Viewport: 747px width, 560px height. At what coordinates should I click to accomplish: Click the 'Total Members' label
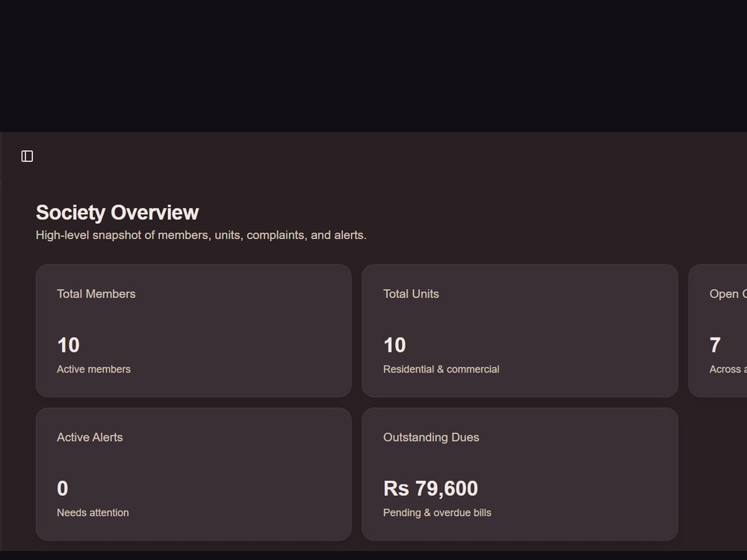point(96,293)
